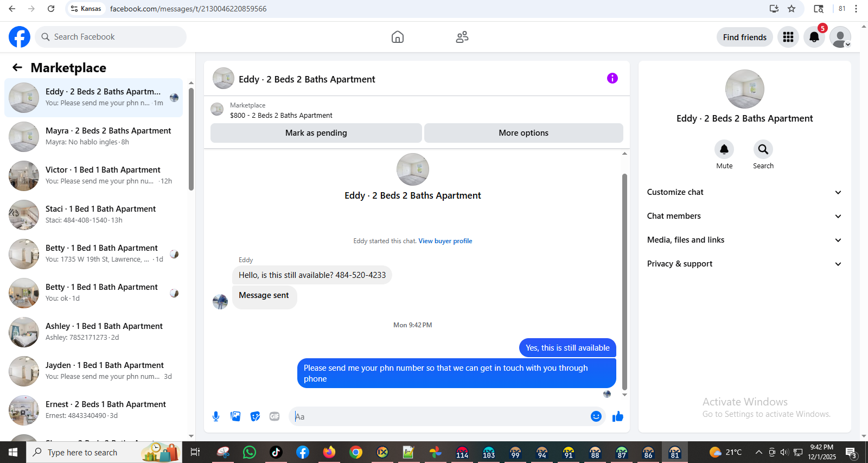Click the Search Facebook field
Image resolution: width=868 pixels, height=463 pixels.
tap(111, 37)
